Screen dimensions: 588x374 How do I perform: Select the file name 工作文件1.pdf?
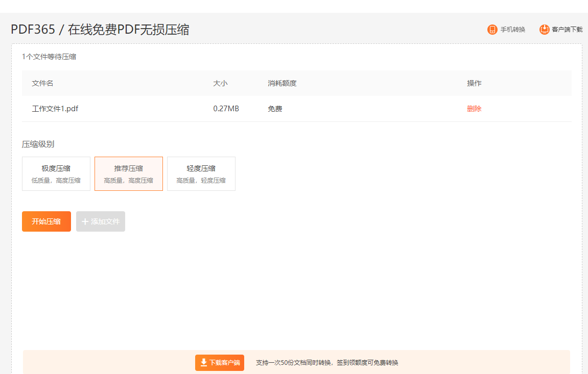[x=55, y=109]
